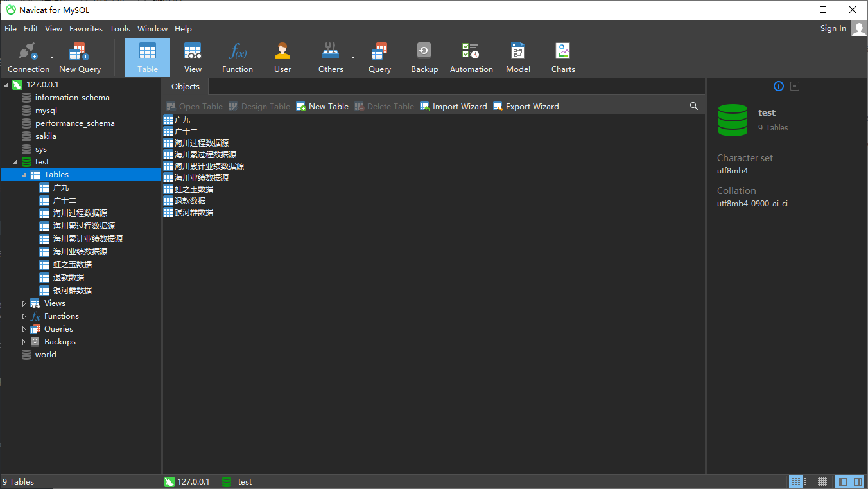Click the Open Table button
Image resolution: width=868 pixels, height=489 pixels.
pos(195,107)
